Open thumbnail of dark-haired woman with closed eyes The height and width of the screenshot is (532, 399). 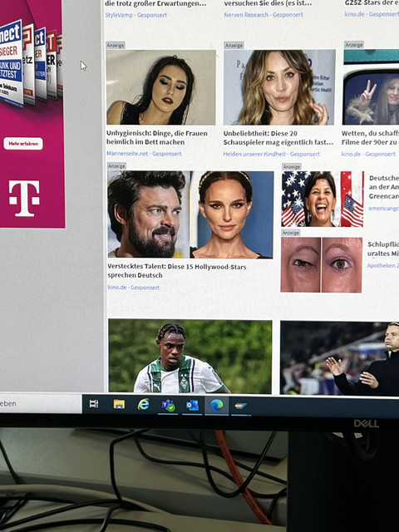pos(160,87)
